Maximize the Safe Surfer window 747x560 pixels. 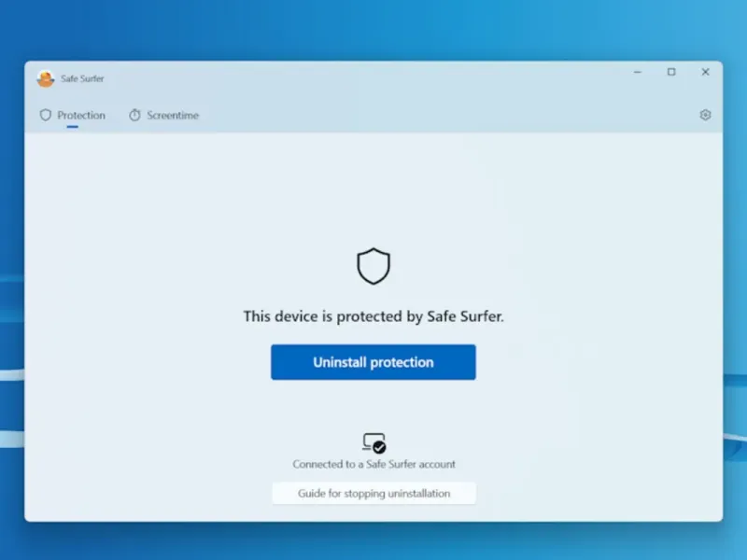tap(671, 72)
